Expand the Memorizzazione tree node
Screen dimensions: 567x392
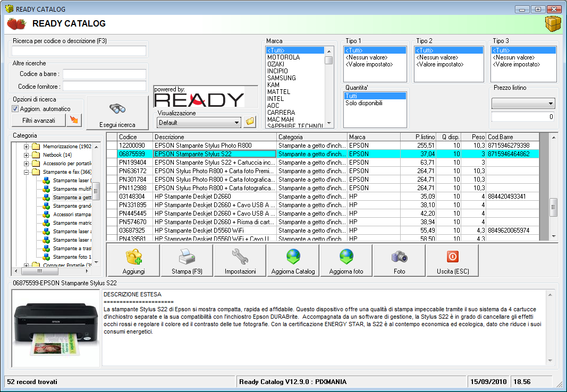[27, 147]
